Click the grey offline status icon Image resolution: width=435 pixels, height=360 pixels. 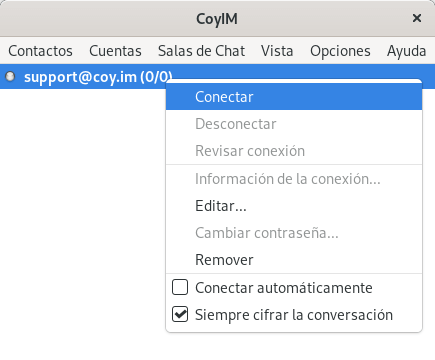pyautogui.click(x=10, y=77)
